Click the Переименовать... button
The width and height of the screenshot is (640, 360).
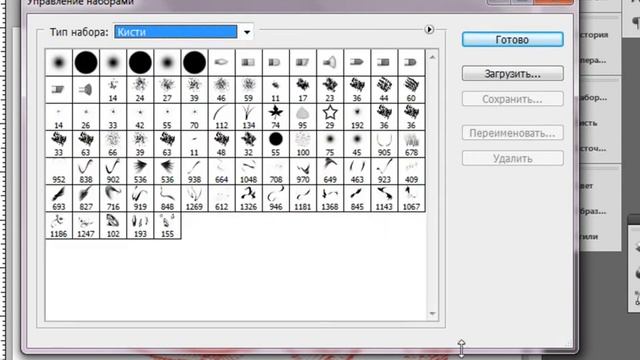point(513,133)
